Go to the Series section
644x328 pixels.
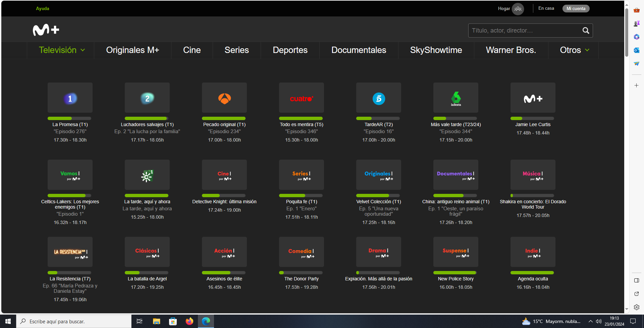(x=237, y=50)
